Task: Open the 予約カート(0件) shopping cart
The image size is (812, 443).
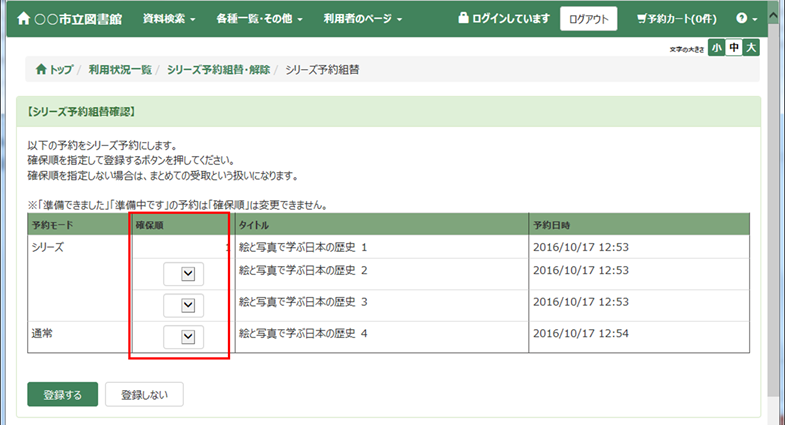Action: point(677,19)
